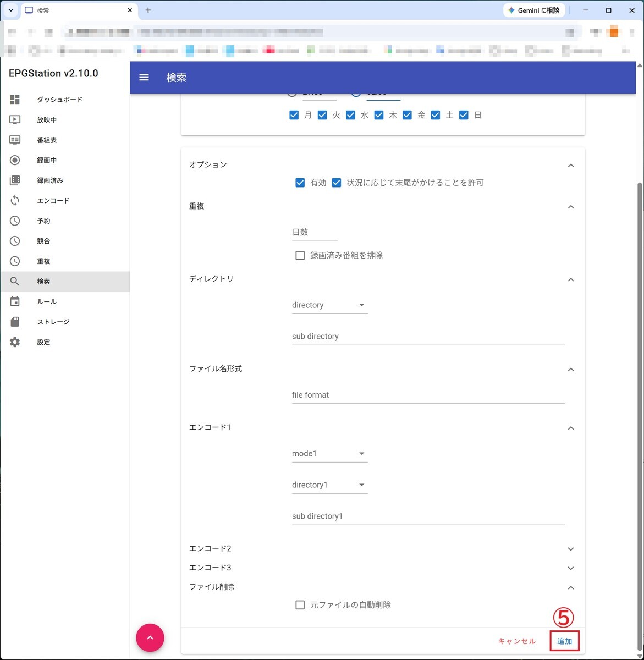Screen dimensions: 644x660
Task: Click the 放映中 live TV icon
Action: [x=15, y=120]
